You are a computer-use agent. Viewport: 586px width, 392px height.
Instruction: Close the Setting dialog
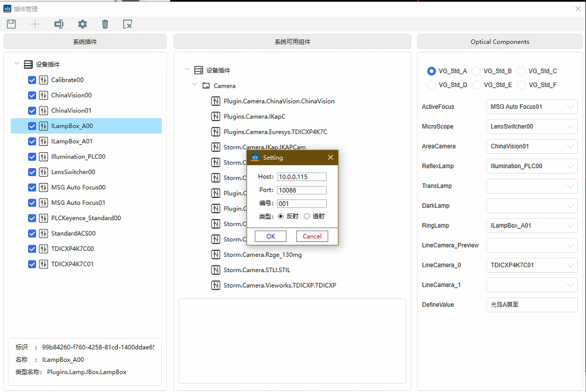tap(330, 158)
